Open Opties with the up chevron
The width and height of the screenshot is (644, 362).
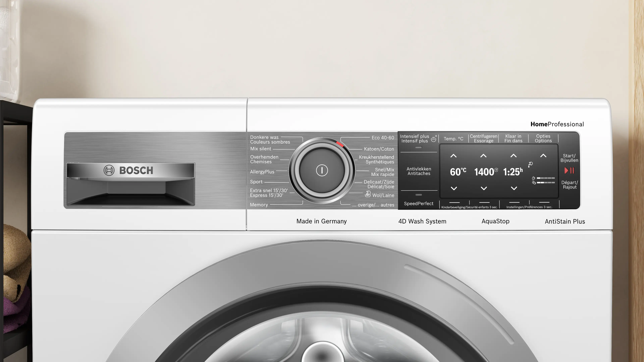(x=543, y=156)
